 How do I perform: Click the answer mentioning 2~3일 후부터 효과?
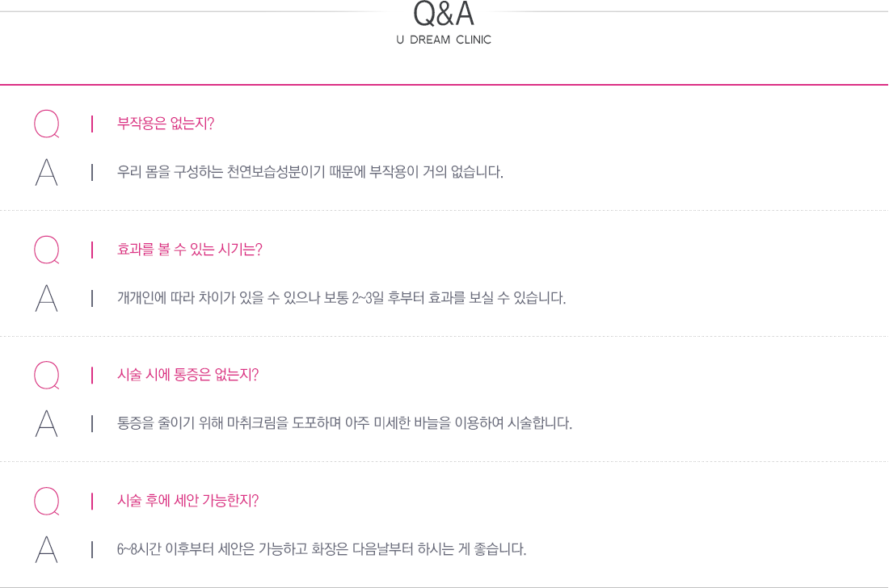coord(341,298)
